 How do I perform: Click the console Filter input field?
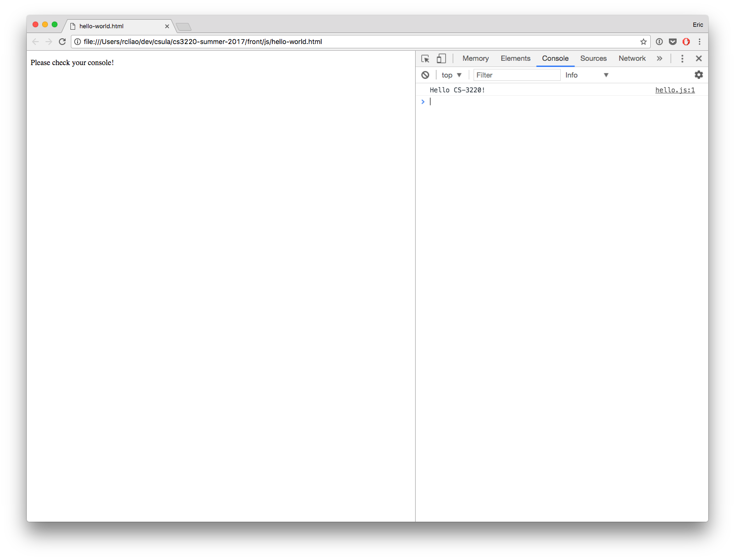517,75
